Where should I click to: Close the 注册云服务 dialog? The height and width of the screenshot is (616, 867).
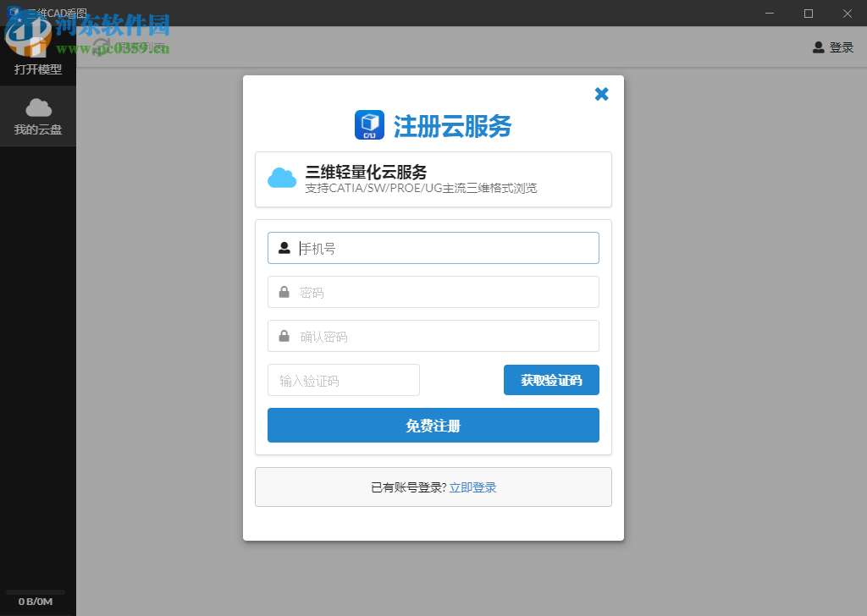tap(601, 94)
